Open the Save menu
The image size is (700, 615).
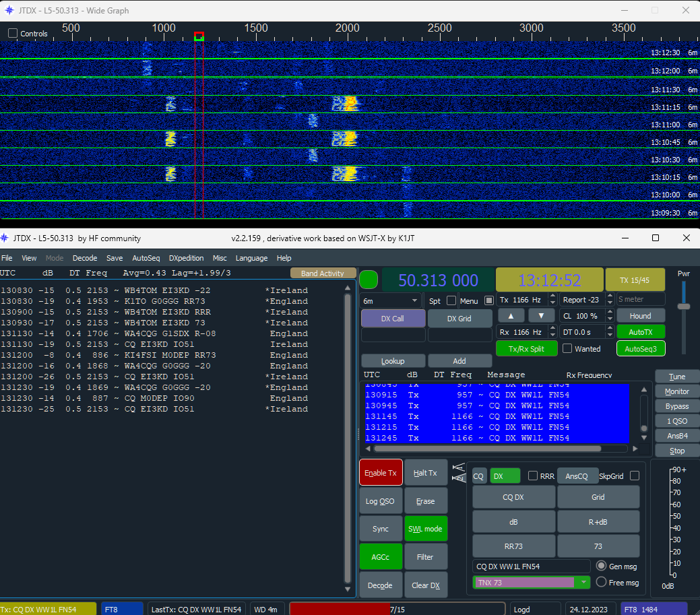[x=115, y=258]
